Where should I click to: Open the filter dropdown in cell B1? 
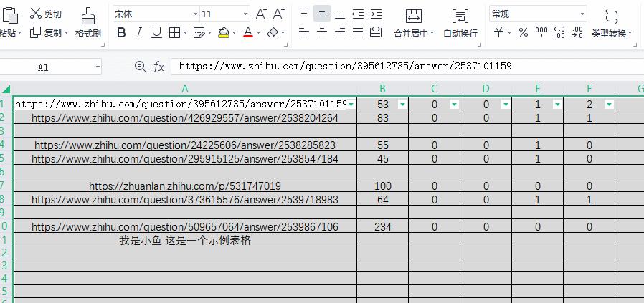click(402, 104)
